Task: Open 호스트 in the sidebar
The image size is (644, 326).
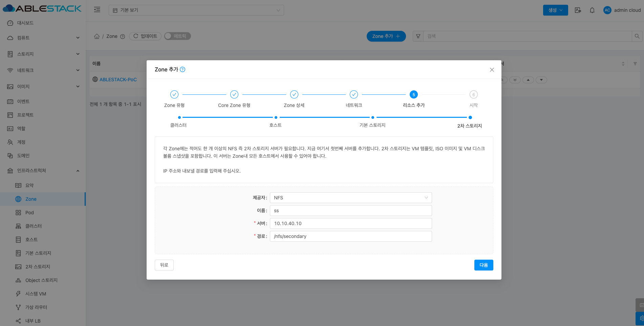Action: point(43,240)
